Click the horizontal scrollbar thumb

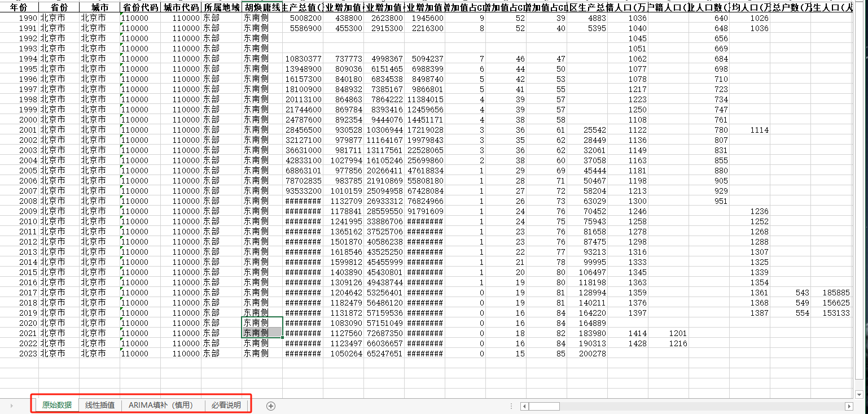tap(544, 406)
